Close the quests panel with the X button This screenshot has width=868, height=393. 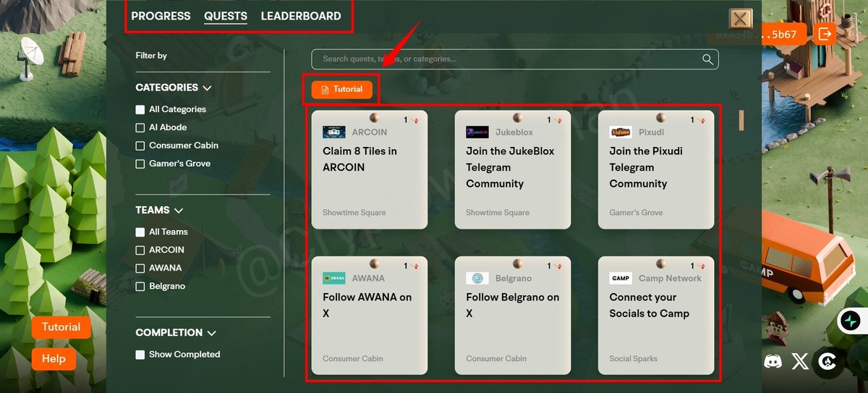pos(741,18)
